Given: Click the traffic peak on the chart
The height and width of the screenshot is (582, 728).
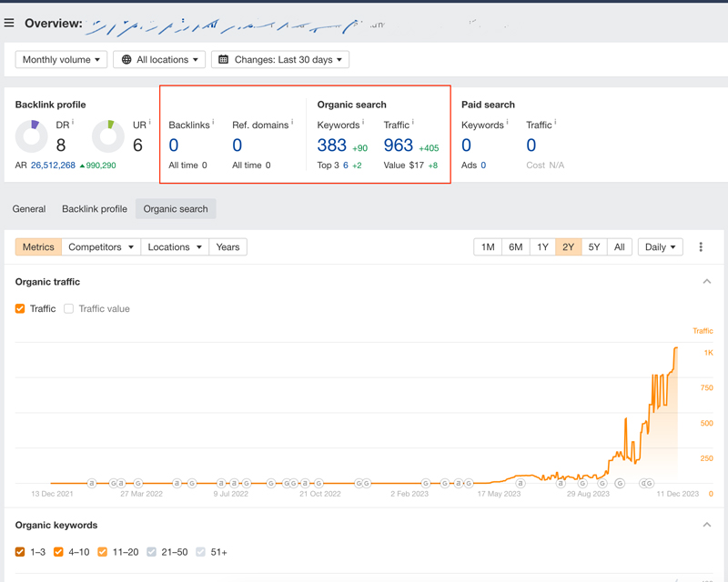Looking at the screenshot, I should (676, 347).
